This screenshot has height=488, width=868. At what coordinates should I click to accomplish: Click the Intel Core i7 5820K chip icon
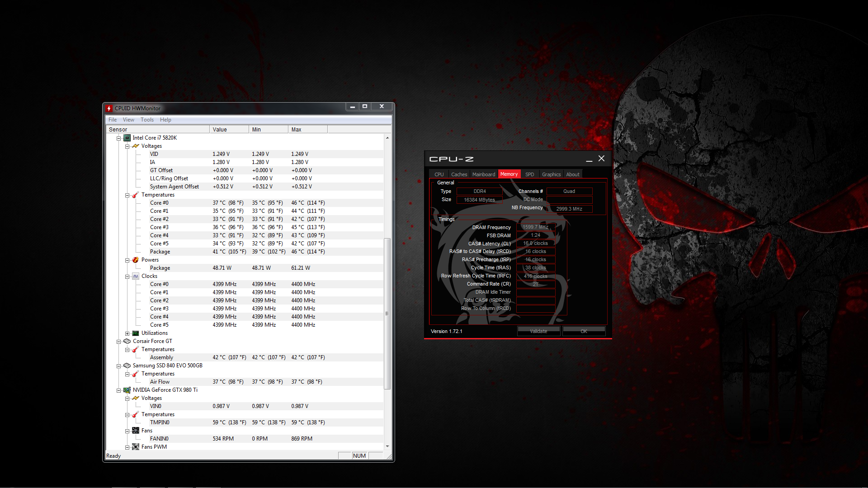tap(127, 138)
